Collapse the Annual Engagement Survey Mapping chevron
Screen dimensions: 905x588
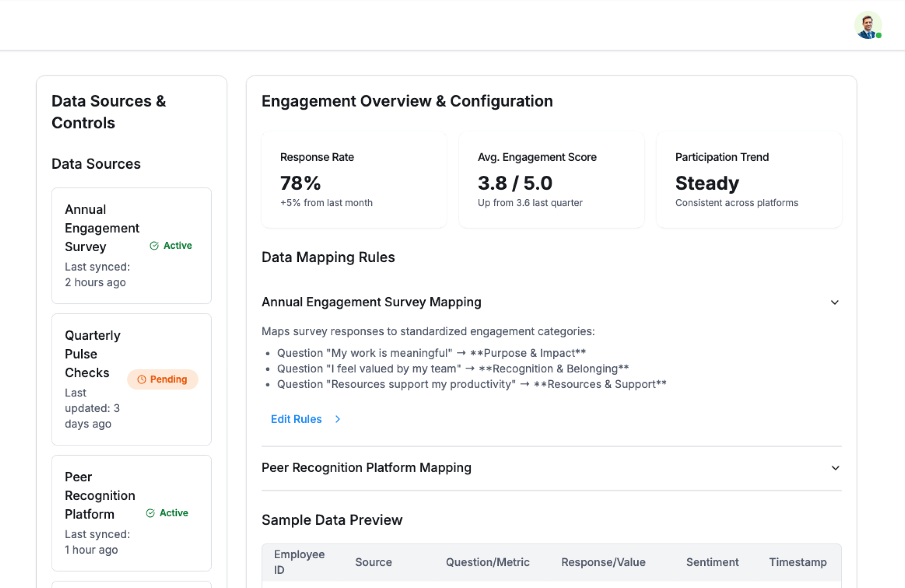pos(834,302)
